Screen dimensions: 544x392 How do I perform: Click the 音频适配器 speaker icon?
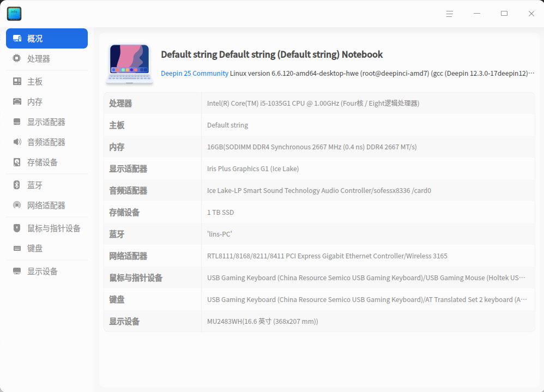pos(17,142)
